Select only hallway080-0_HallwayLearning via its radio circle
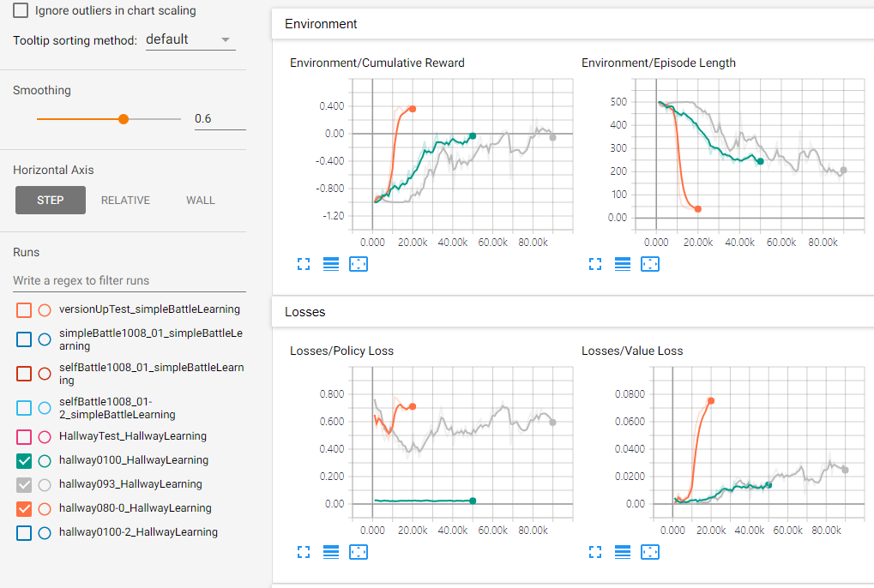The width and height of the screenshot is (874, 588). click(x=45, y=508)
